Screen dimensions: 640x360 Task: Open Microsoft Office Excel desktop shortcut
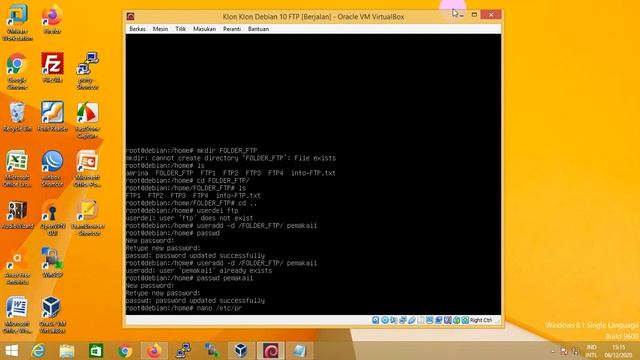[17, 169]
